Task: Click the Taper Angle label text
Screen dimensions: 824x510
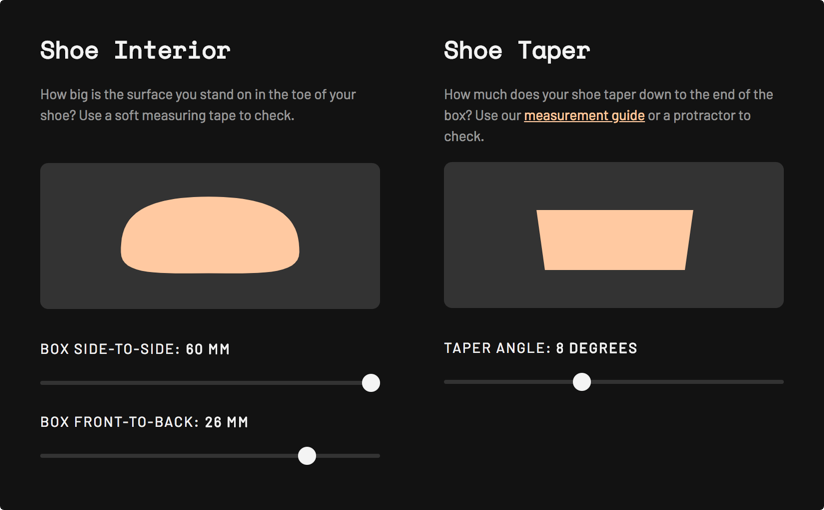Action: (x=498, y=348)
